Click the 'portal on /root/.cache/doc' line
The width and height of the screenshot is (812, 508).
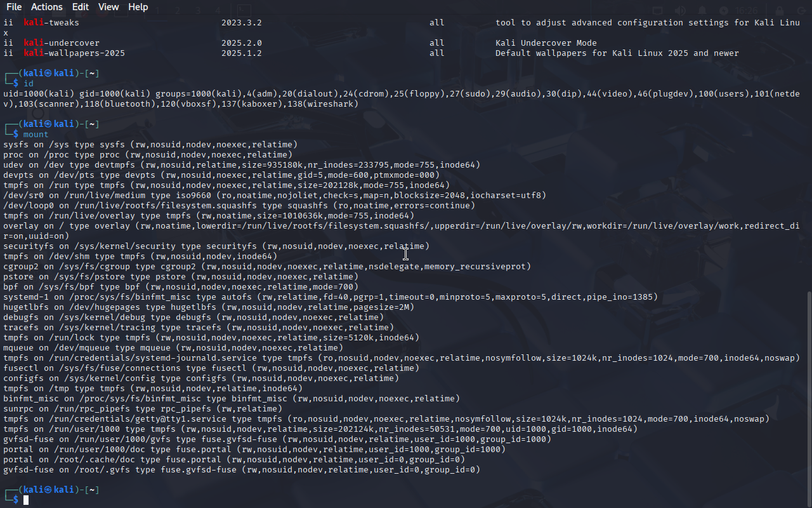click(x=234, y=459)
